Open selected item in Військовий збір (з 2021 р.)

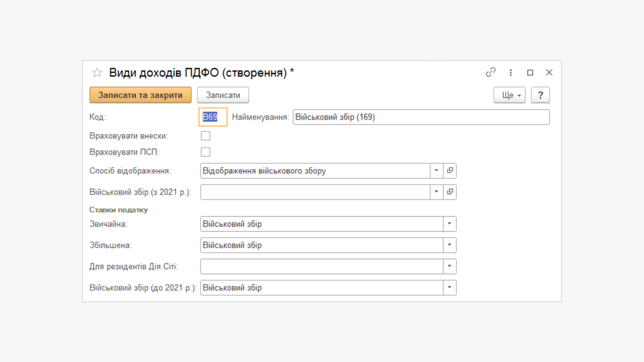click(450, 192)
